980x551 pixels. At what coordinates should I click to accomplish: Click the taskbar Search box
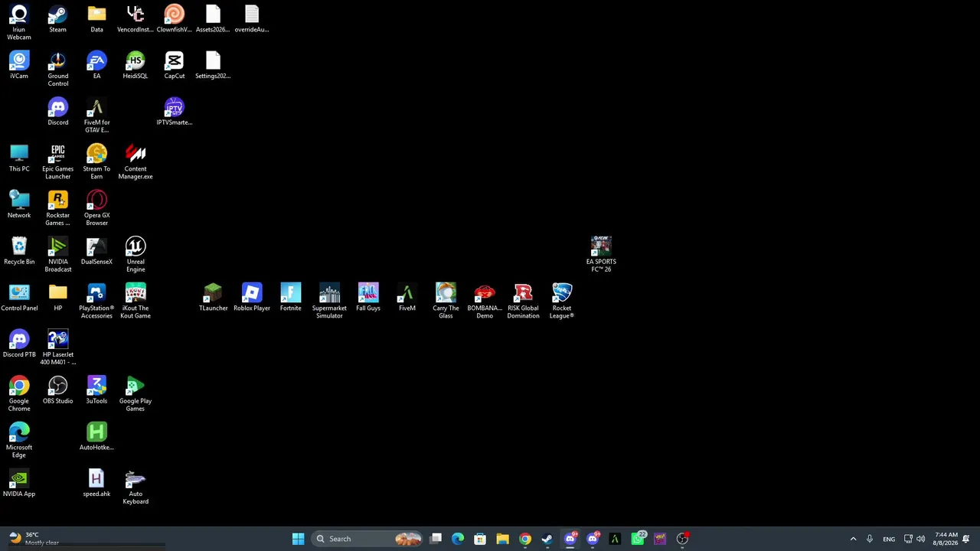tap(367, 539)
